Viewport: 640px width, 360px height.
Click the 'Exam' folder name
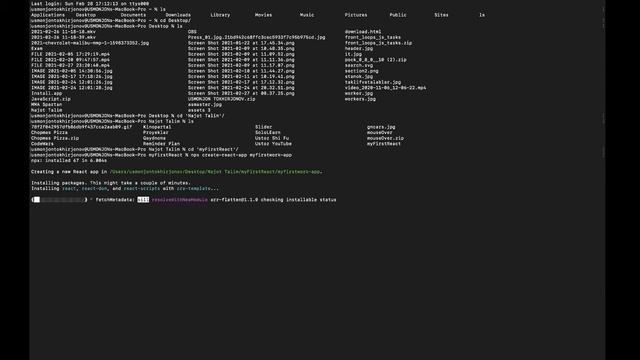click(x=37, y=49)
